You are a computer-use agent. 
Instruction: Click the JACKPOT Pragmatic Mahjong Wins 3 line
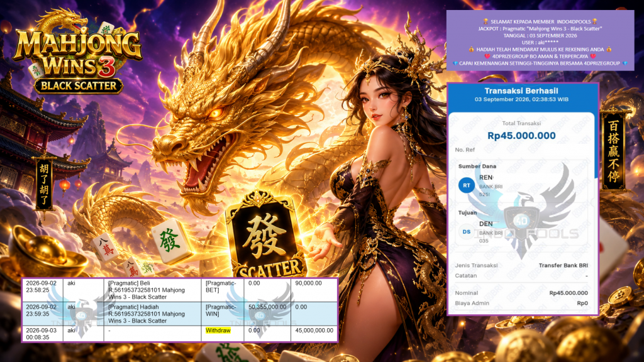pos(540,29)
